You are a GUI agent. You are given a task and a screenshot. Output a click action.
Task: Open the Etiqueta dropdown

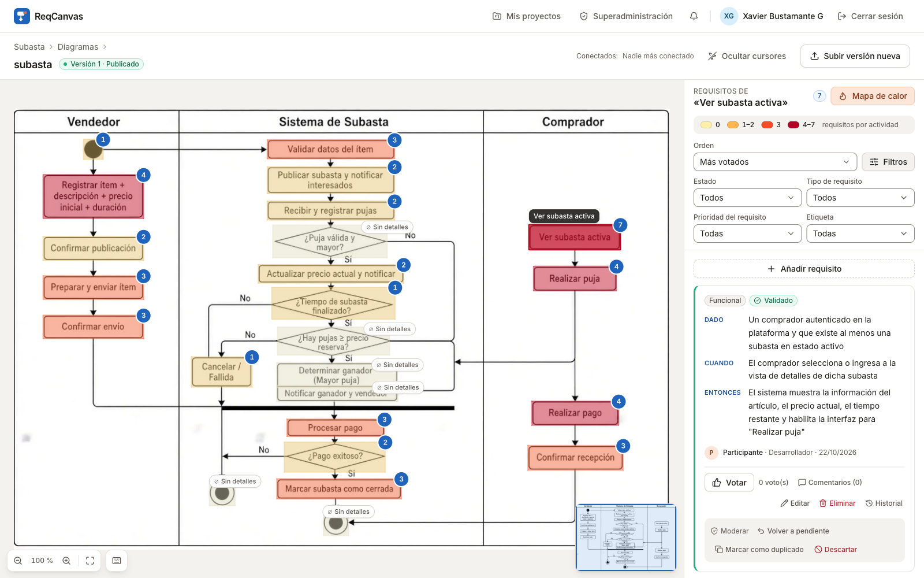(860, 234)
